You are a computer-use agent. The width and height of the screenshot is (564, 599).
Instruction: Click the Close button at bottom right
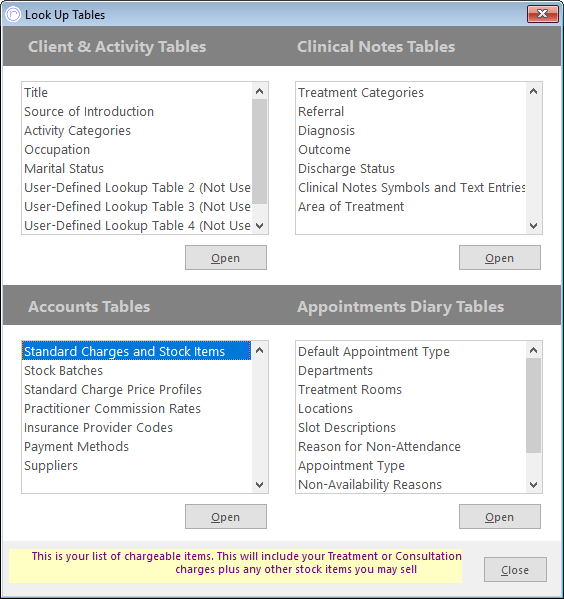click(515, 570)
